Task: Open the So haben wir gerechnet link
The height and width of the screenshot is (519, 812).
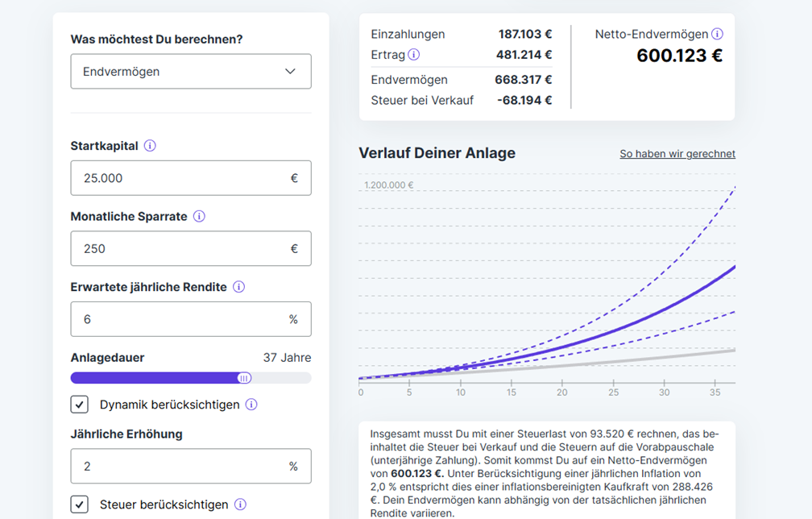Action: 677,154
